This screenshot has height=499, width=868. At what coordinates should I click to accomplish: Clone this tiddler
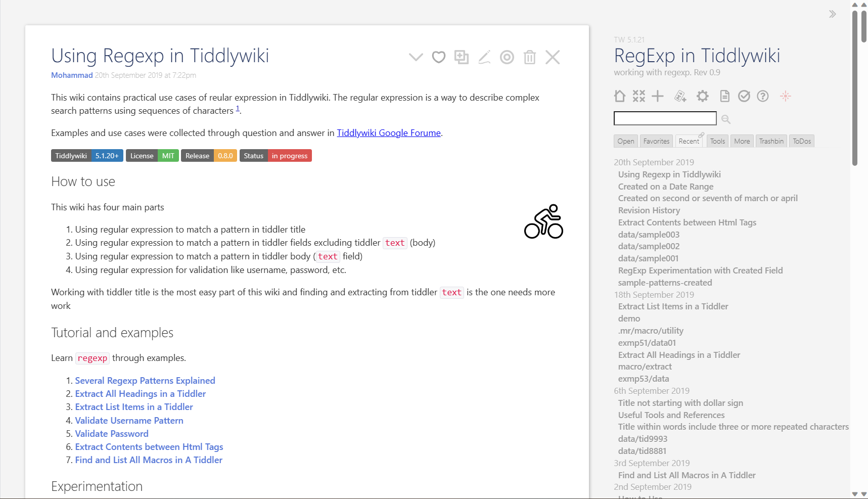462,57
